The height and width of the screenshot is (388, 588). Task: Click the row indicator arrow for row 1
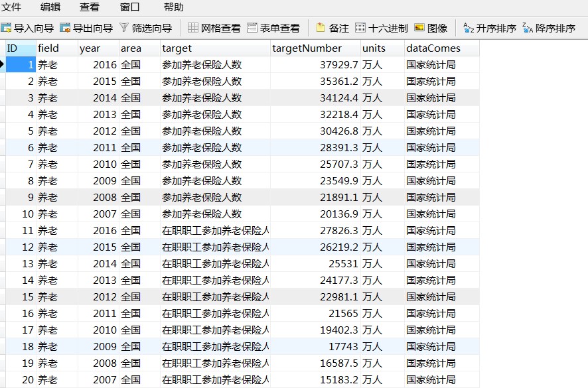[x=2, y=64]
